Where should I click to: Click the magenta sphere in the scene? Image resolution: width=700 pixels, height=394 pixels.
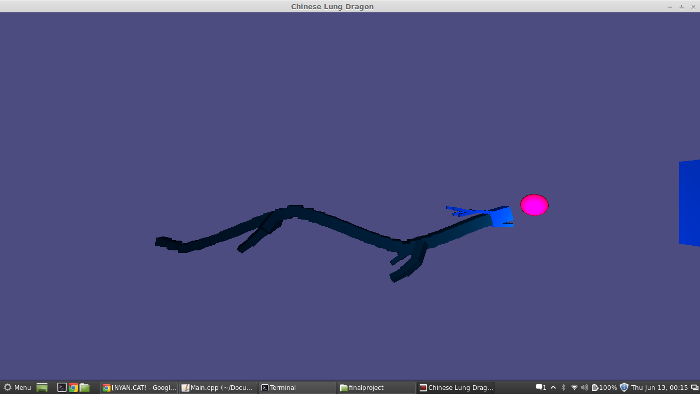click(534, 205)
